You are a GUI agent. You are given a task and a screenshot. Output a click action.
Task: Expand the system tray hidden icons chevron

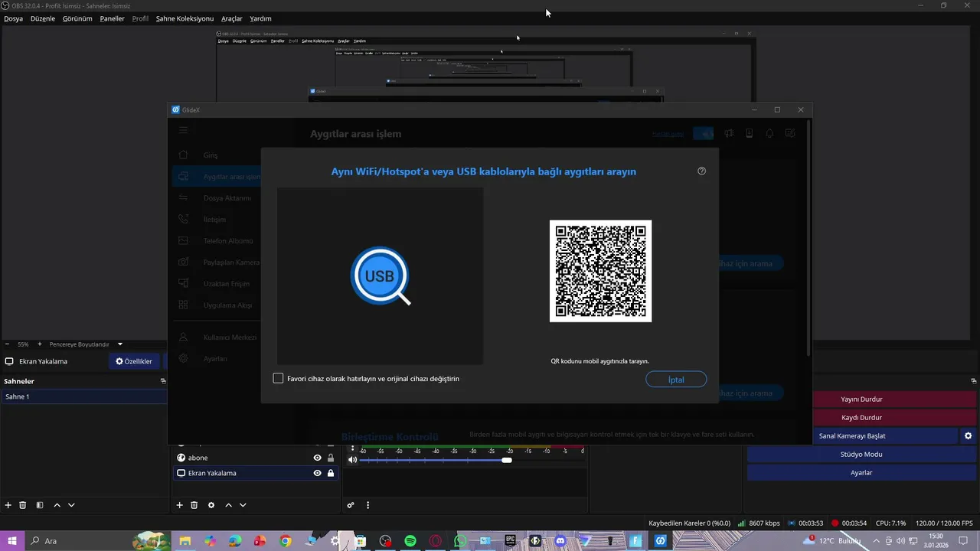[x=877, y=541]
